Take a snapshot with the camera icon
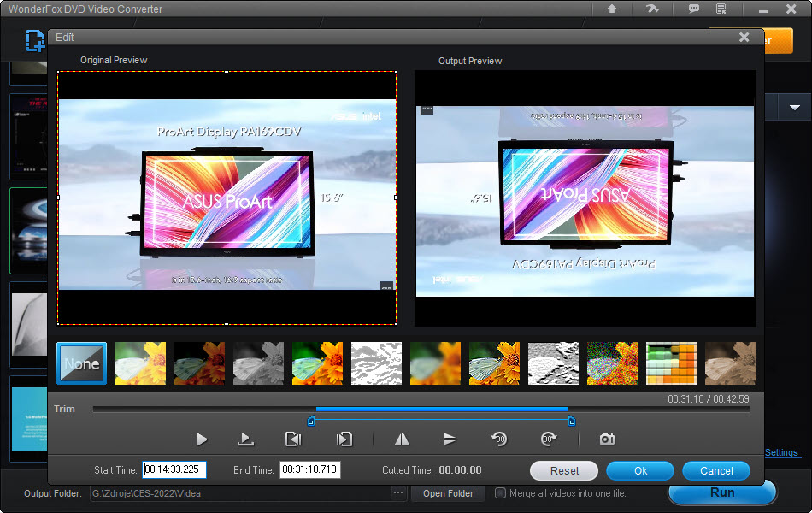This screenshot has width=812, height=513. 607,439
